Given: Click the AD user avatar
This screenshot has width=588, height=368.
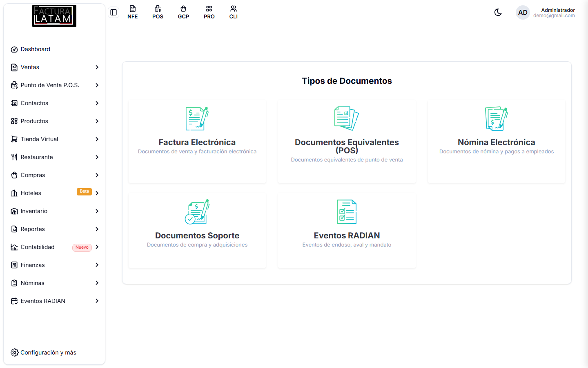Looking at the screenshot, I should (523, 13).
